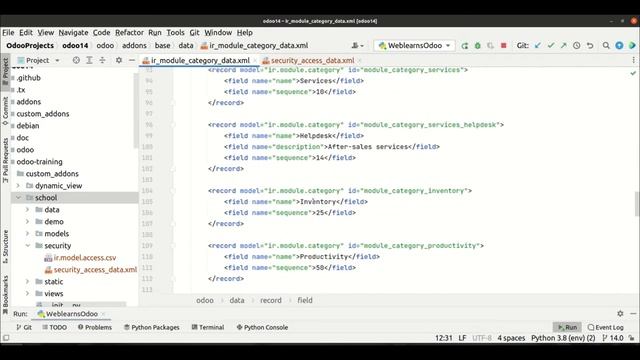The width and height of the screenshot is (640, 360).
Task: Click Project panel vertical scrollbar
Action: pos(136,110)
